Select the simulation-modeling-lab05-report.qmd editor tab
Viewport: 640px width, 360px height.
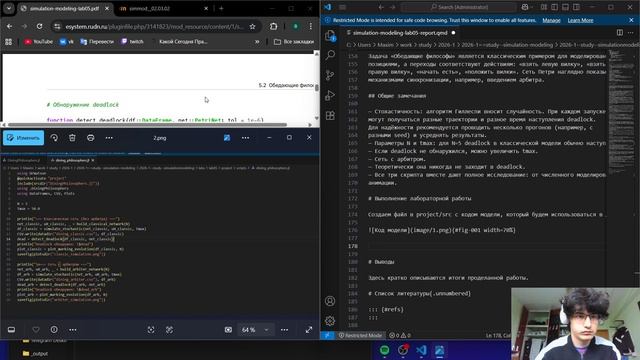click(401, 33)
